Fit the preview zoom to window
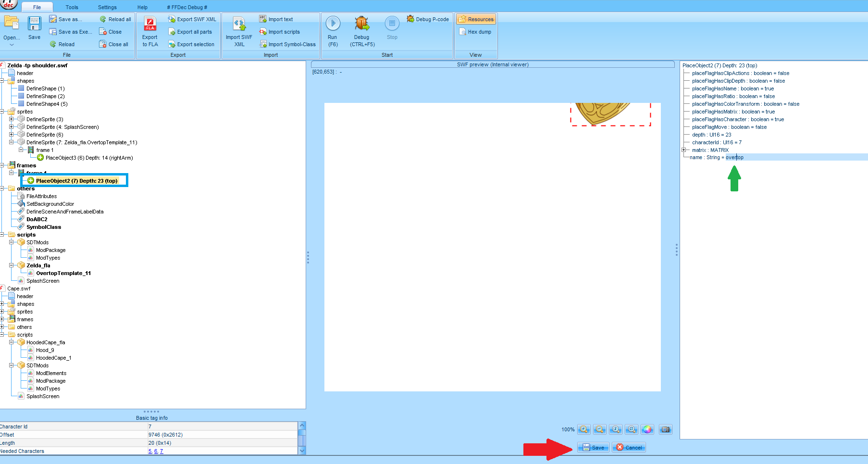 (632, 429)
